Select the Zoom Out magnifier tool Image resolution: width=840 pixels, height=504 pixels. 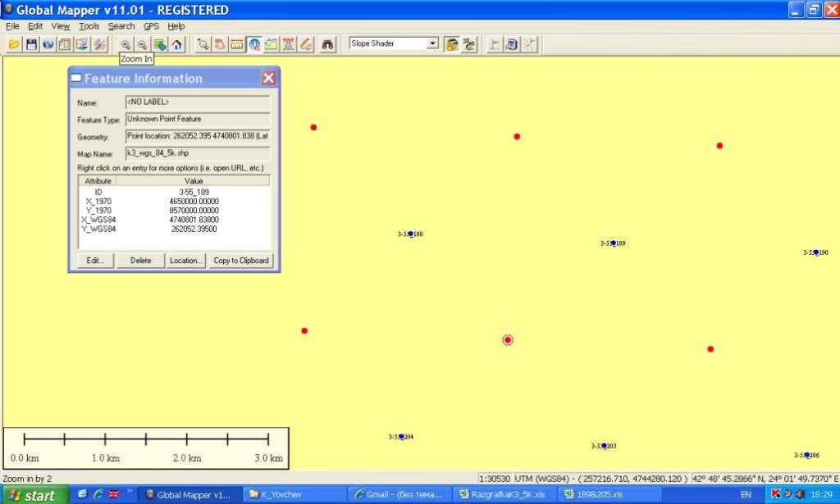tap(142, 44)
